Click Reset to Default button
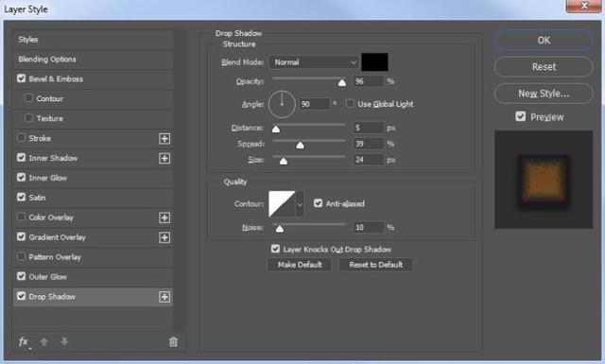The width and height of the screenshot is (605, 364). 376,265
